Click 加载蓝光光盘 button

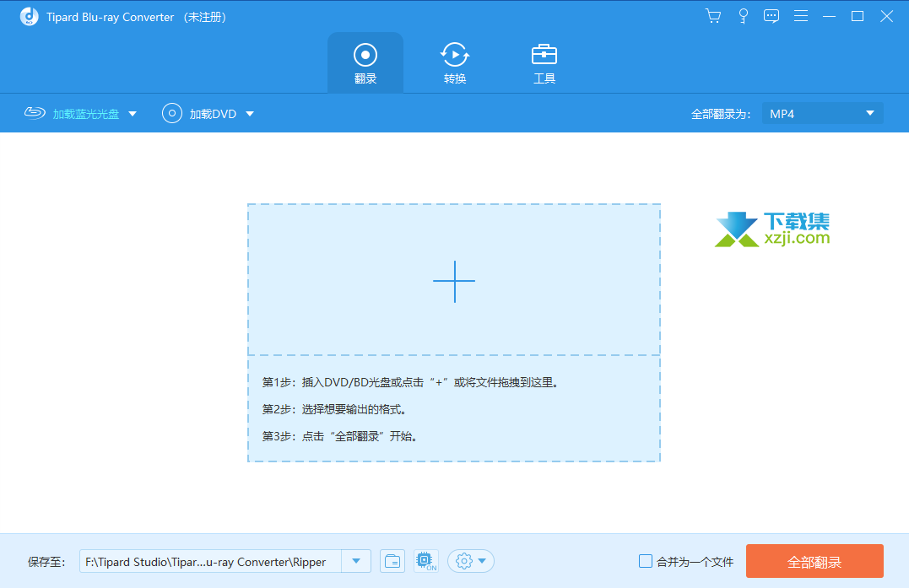[72, 114]
